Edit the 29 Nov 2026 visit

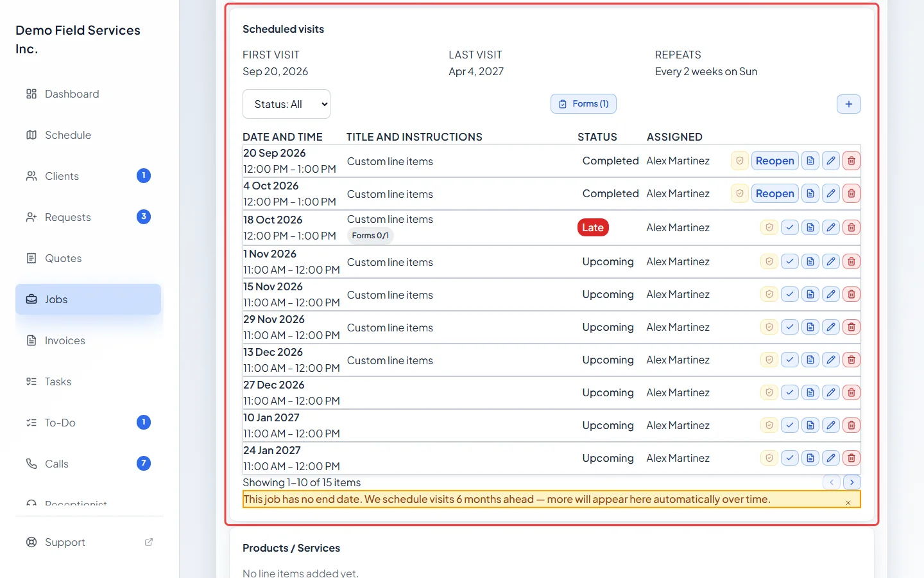[831, 327]
